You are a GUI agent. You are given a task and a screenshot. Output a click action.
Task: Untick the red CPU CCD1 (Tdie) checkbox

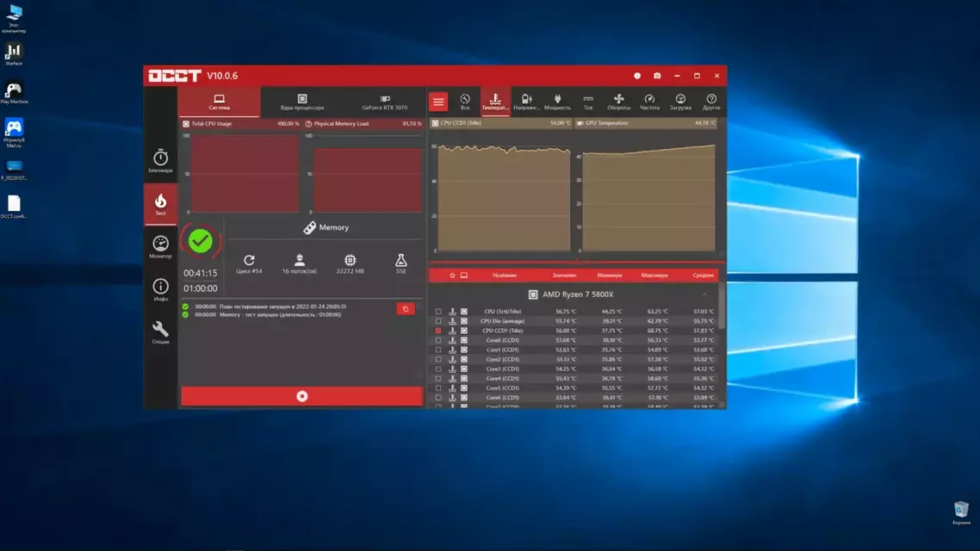coord(438,331)
